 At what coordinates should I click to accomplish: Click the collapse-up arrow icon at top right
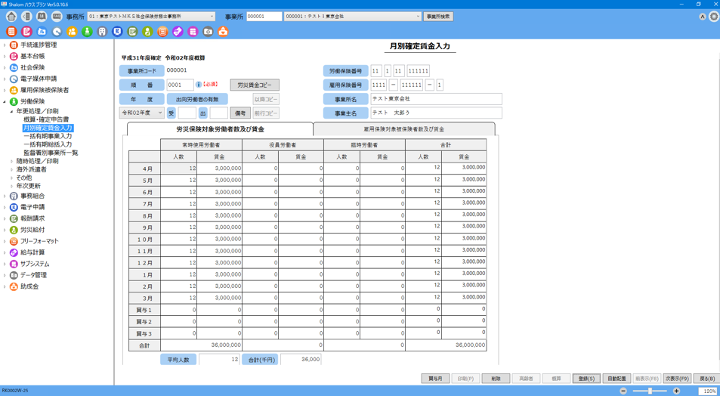703,17
